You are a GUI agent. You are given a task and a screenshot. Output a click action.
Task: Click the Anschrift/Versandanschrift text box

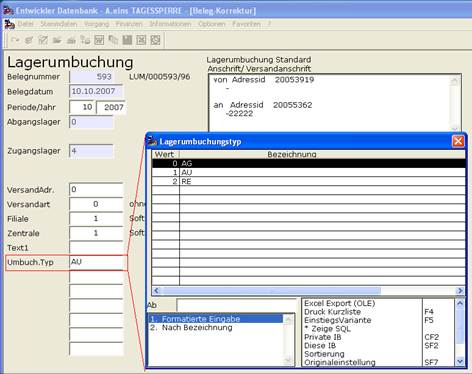335,103
